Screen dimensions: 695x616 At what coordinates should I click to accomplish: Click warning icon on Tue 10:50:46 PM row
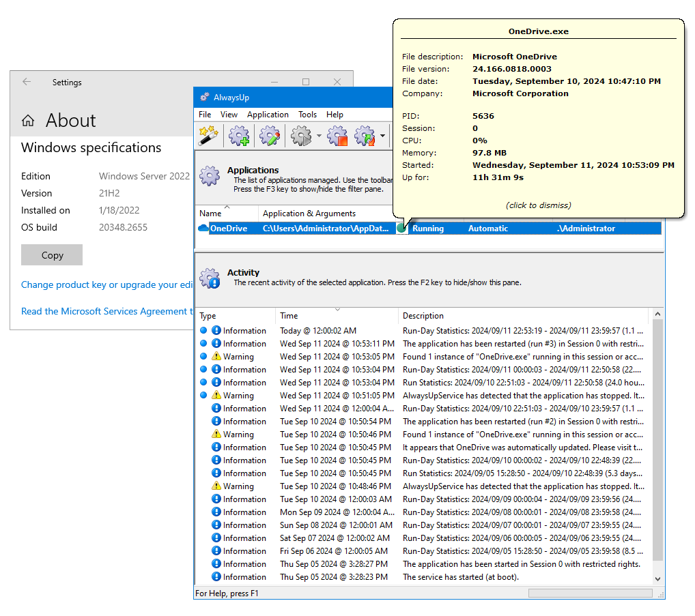coord(216,434)
